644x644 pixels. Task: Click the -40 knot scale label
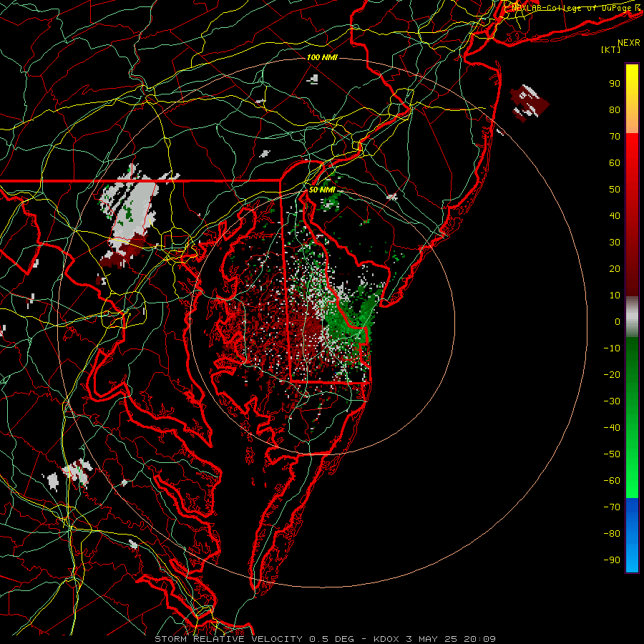pos(612,428)
